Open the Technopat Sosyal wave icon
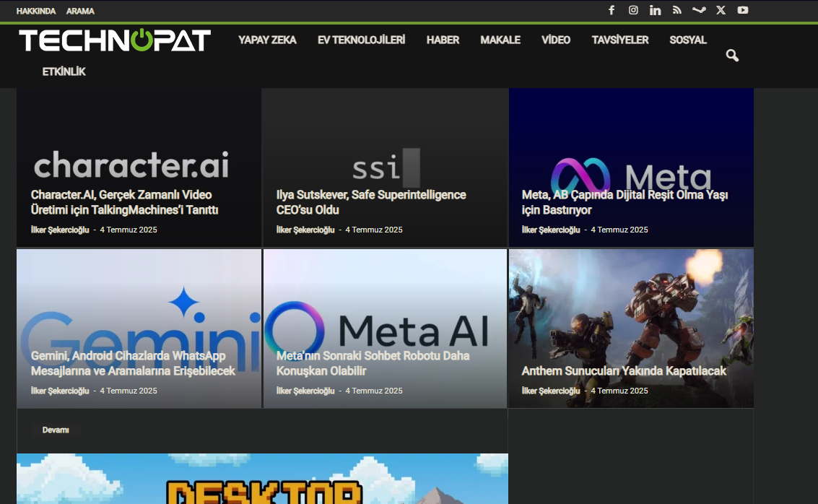 pyautogui.click(x=699, y=10)
